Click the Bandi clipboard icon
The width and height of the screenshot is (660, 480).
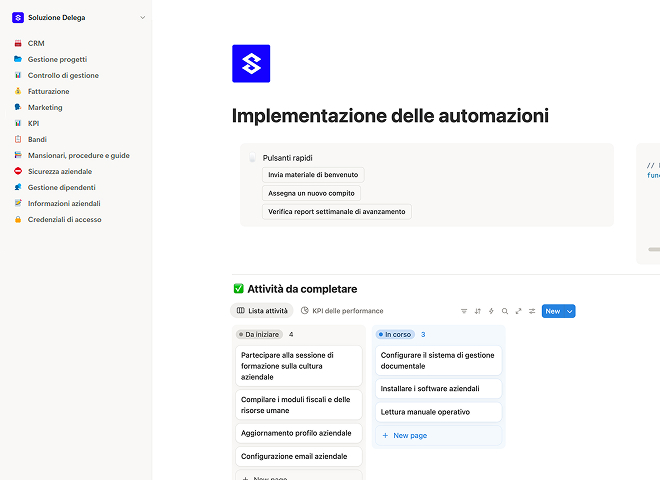pyautogui.click(x=18, y=139)
